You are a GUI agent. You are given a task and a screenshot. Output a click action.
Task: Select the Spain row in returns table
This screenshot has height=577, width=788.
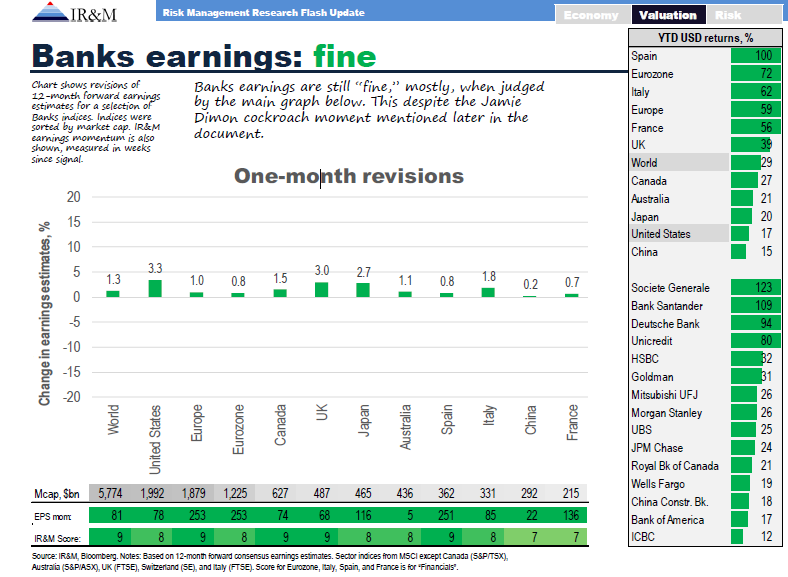705,56
